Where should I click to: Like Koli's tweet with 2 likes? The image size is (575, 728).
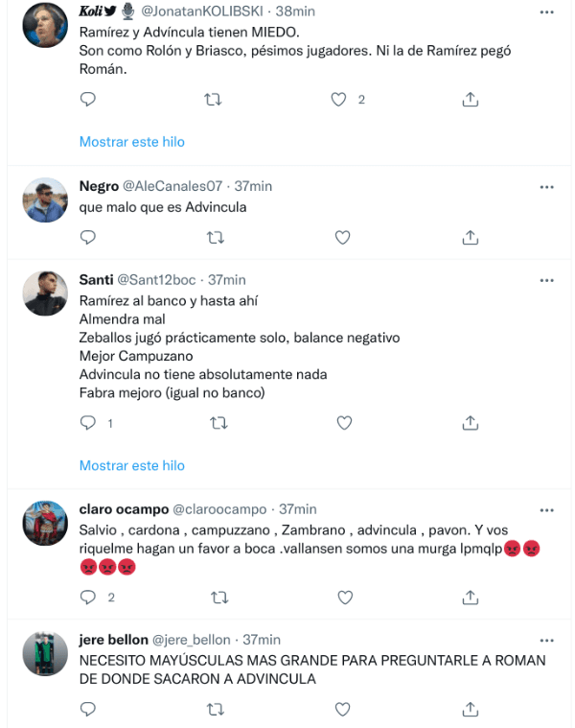click(337, 99)
